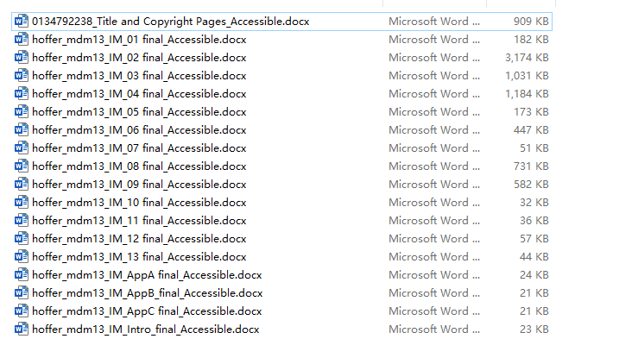Select file name hoffer_mdm13_IM_01 final_Accessible.docx
The image size is (619, 364).
[x=139, y=40]
